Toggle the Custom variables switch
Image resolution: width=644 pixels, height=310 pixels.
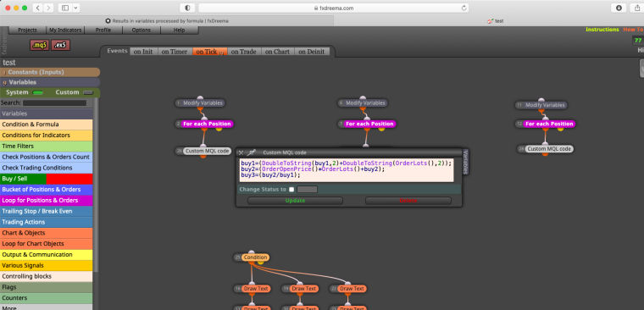point(88,92)
